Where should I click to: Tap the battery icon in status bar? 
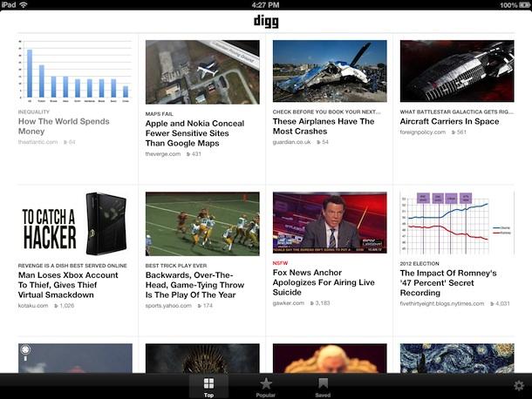point(524,4)
